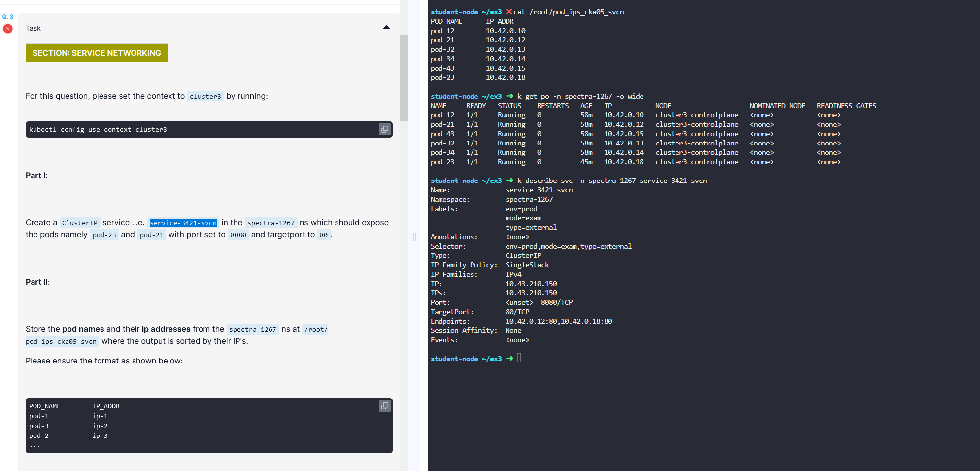Copy the POD_NAME IP_ADDR format example block
Image resolution: width=980 pixels, height=471 pixels.
coord(385,406)
